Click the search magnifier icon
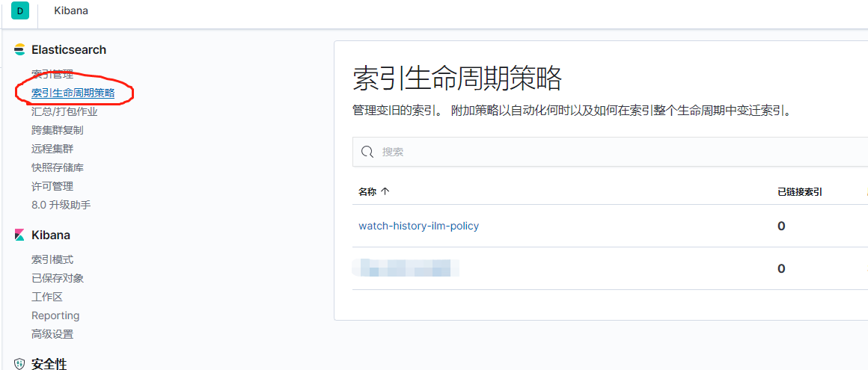The height and width of the screenshot is (370, 868). 367,152
